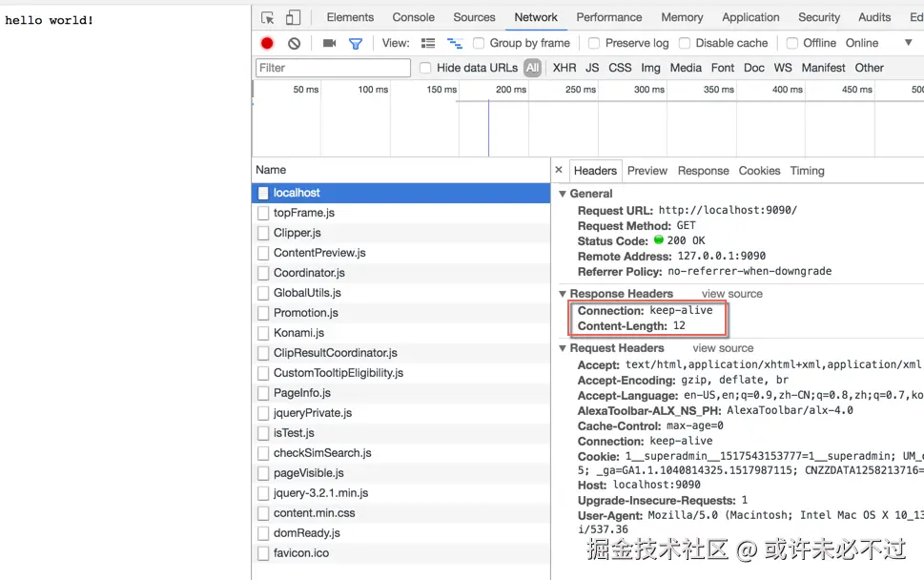Show the Preview detail tab
Image resolution: width=924 pixels, height=580 pixels.
(647, 171)
